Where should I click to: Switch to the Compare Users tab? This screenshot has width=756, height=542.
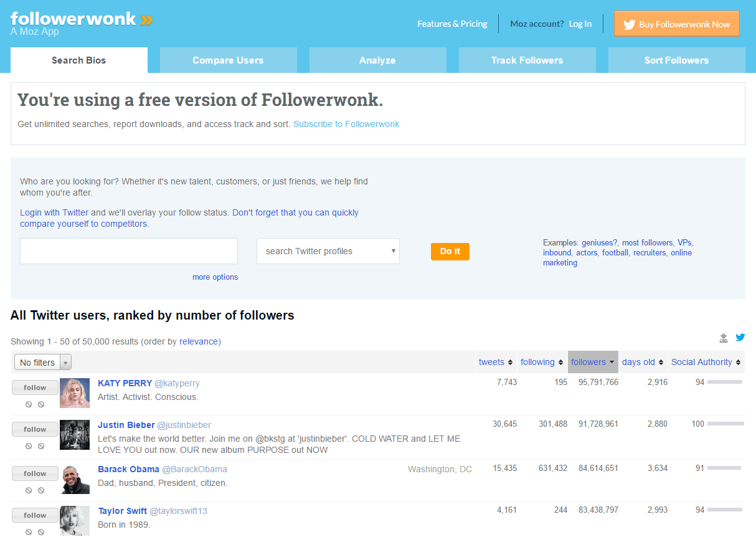click(x=228, y=60)
